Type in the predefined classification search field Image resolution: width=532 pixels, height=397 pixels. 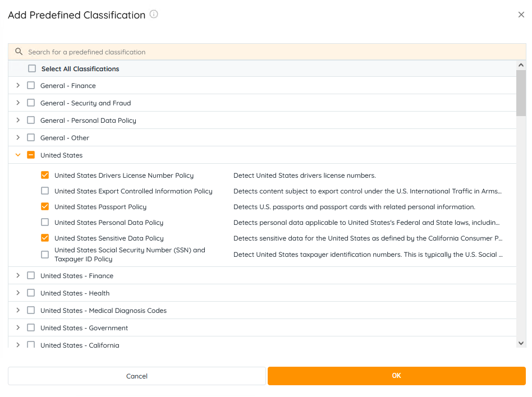click(269, 52)
